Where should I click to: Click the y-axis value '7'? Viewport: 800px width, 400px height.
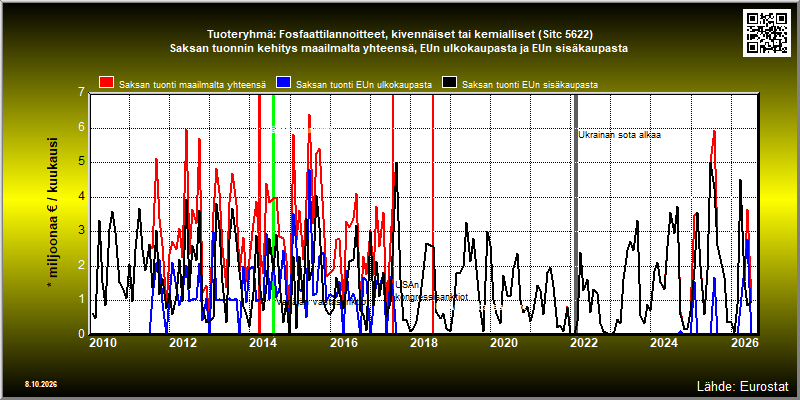pos(82,93)
